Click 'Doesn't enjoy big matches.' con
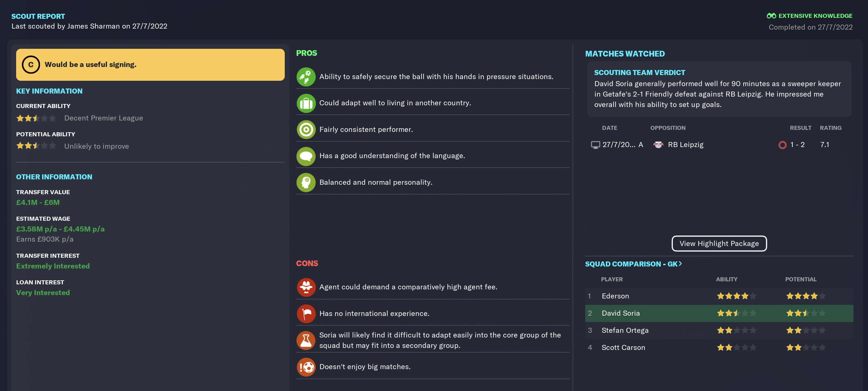Screen dimensions: 868x391 (365, 367)
